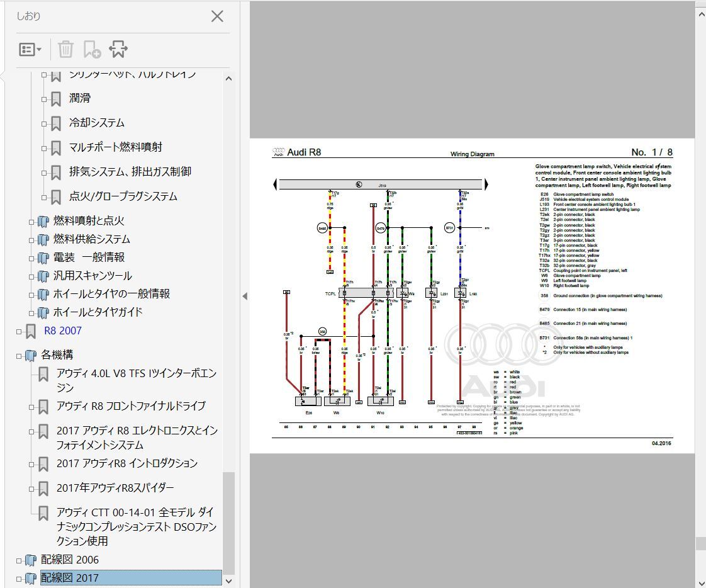Click the 潤滑 bookmark ribbon icon

click(56, 99)
